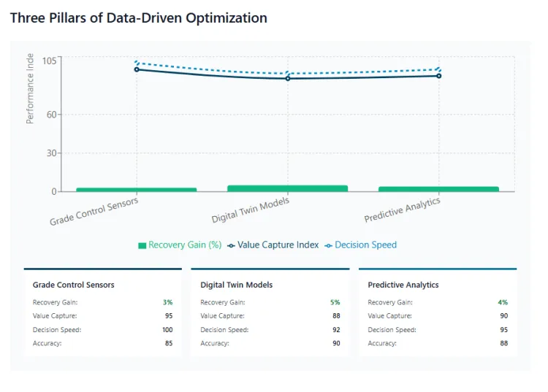
Task: Select the Value Capture point for Grade Control Sensors
Action: pyautogui.click(x=137, y=69)
